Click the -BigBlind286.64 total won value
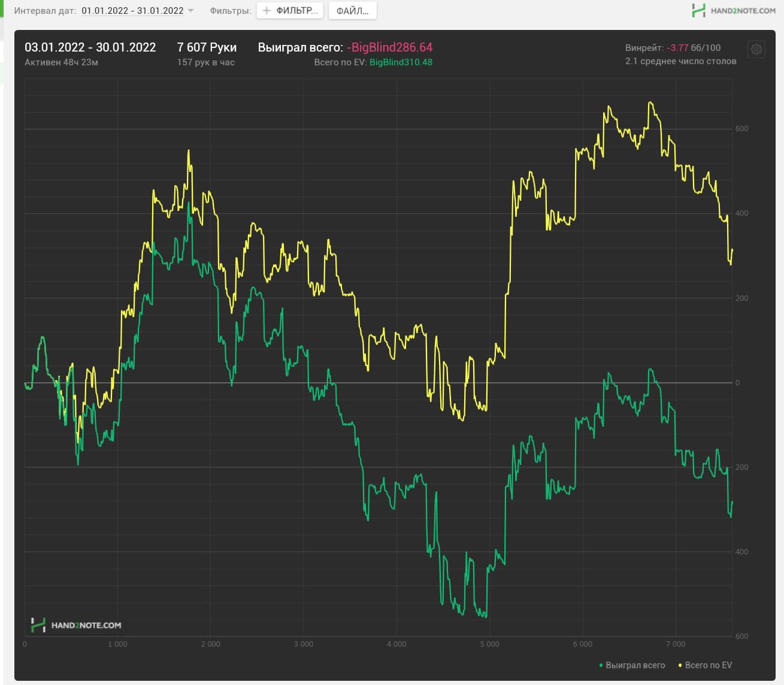784x685 pixels. pyautogui.click(x=389, y=47)
